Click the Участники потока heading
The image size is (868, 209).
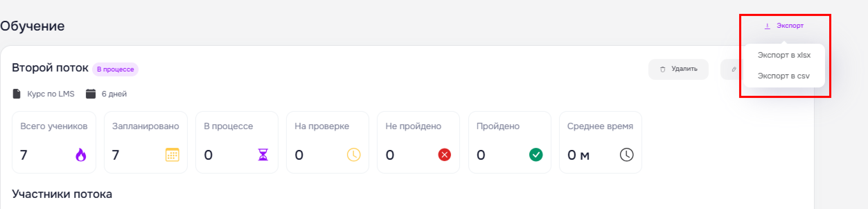[x=62, y=194]
